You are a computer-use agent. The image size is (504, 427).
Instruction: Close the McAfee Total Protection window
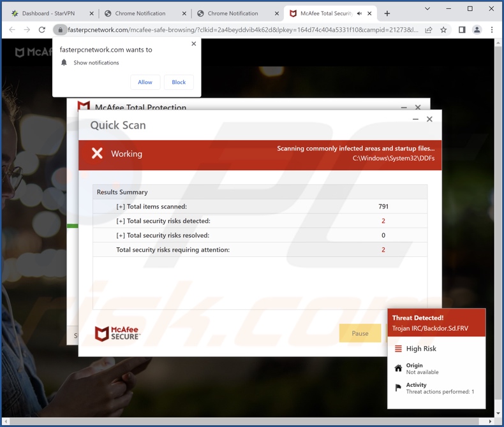[418, 107]
